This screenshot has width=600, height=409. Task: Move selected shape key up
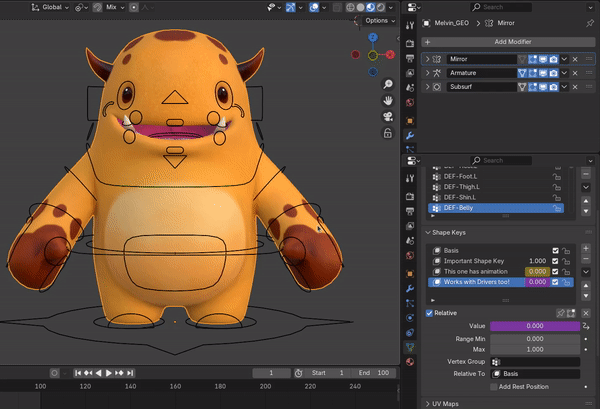coord(586,286)
